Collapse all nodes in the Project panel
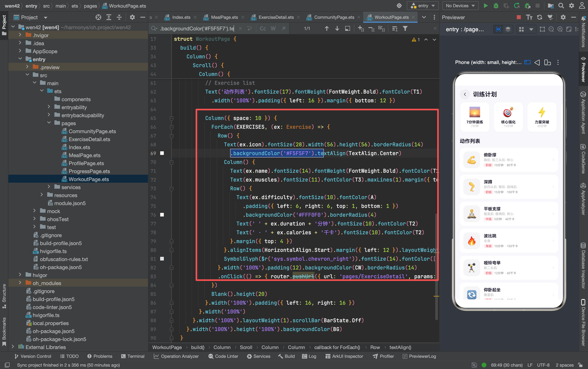This screenshot has width=588, height=369. tap(119, 17)
